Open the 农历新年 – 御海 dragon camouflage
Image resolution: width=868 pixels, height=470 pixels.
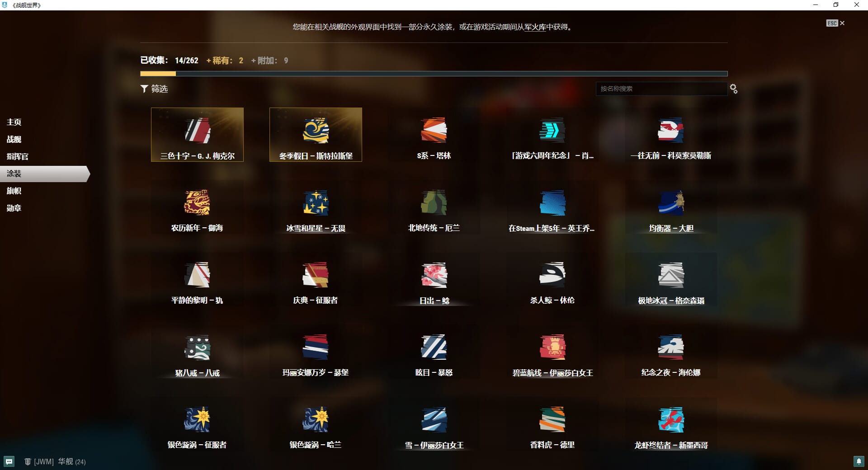coord(197,203)
